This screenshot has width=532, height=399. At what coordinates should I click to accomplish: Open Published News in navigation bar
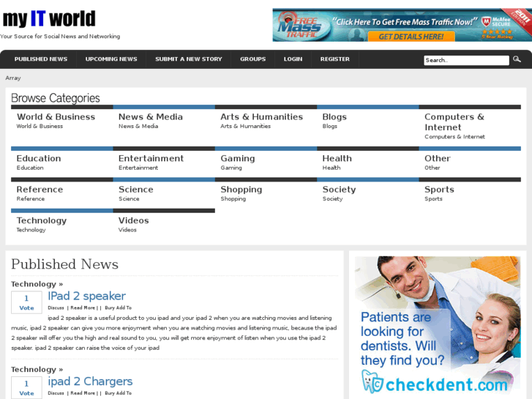point(41,59)
